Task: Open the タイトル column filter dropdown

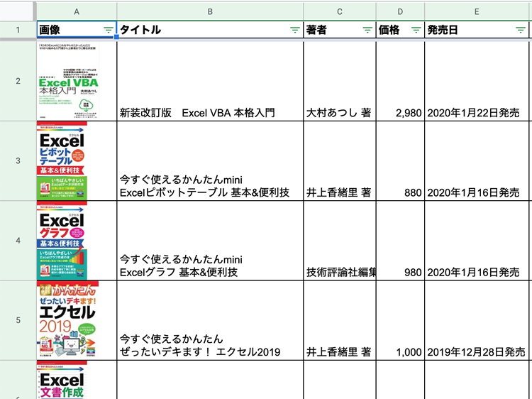Action: point(295,30)
